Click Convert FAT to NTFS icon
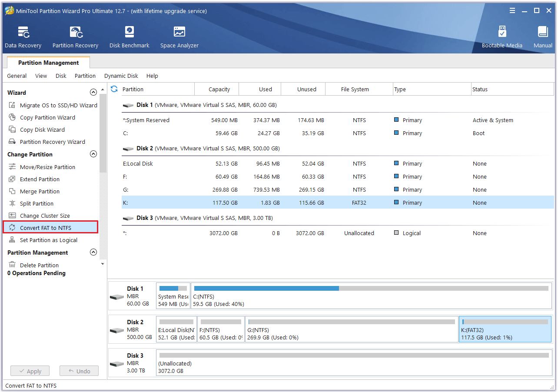This screenshot has height=392, width=558. [12, 228]
